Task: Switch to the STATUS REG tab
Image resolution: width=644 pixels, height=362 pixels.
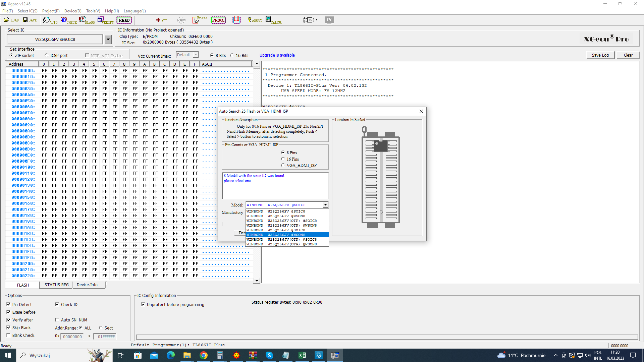Action: tap(56, 285)
